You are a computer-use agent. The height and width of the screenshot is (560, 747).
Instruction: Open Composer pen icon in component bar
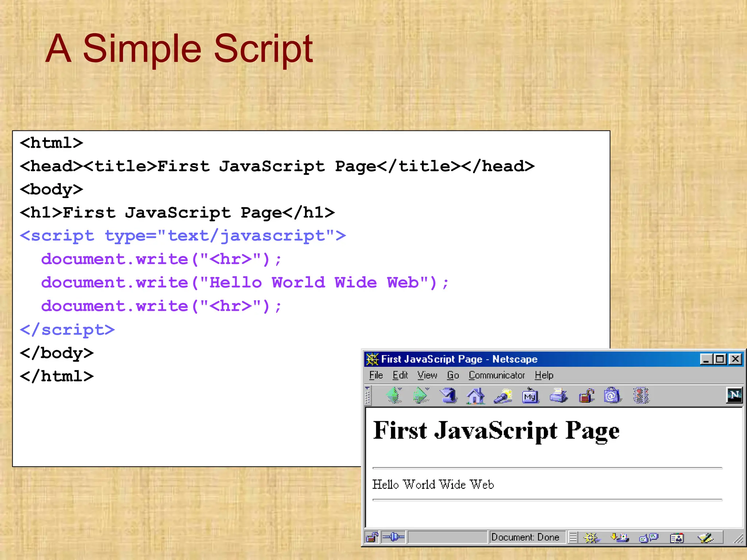point(705,537)
